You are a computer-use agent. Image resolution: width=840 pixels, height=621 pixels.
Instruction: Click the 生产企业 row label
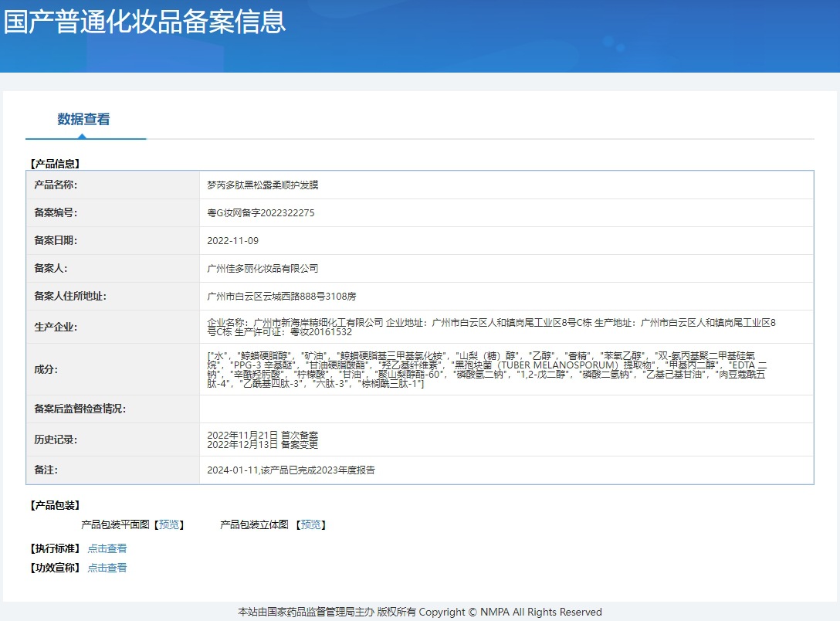(56, 327)
